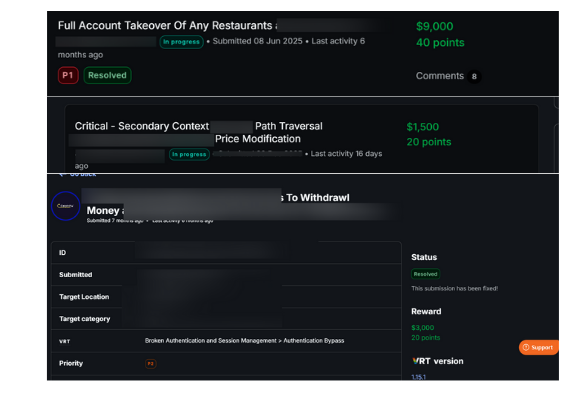Open the Go back link
578x406 pixels.
coord(78,174)
